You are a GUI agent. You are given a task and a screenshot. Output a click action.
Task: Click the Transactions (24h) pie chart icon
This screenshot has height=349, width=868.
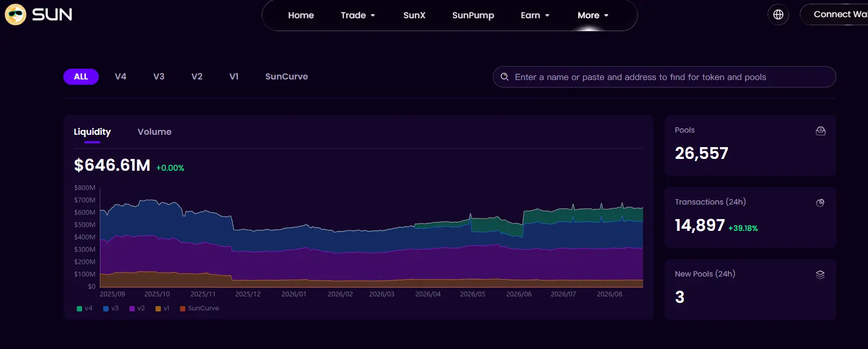[x=820, y=202]
